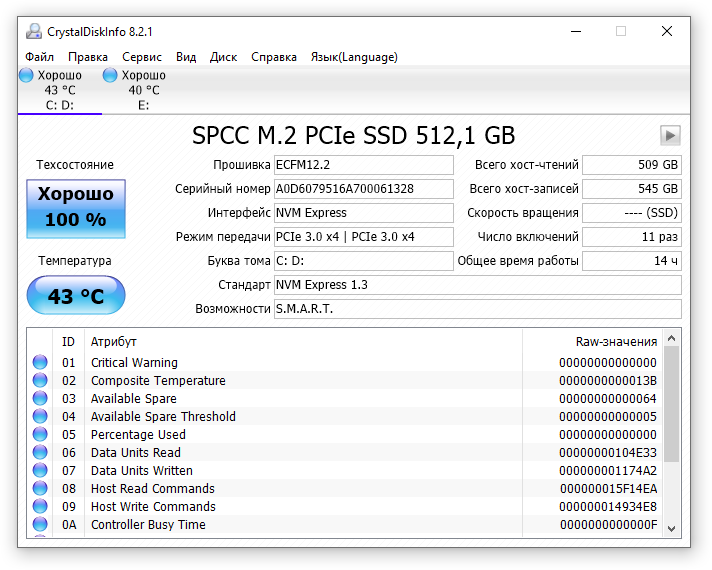The height and width of the screenshot is (570, 712).
Task: Click scrollbar up arrow in attribute list
Action: (x=672, y=338)
